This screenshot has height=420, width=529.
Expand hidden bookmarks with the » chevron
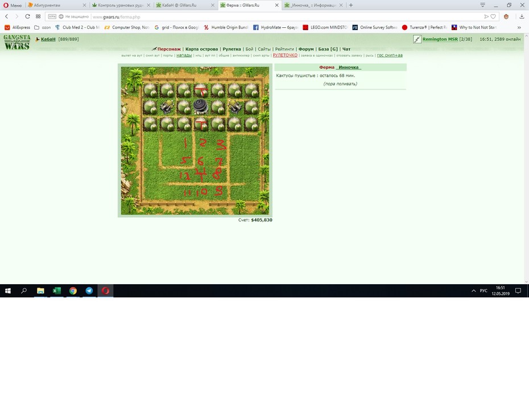tap(519, 27)
